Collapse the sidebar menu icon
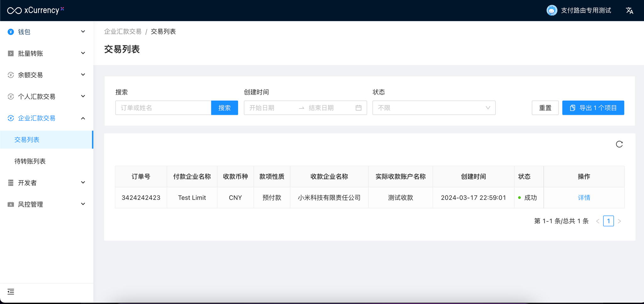644x304 pixels. [11, 292]
